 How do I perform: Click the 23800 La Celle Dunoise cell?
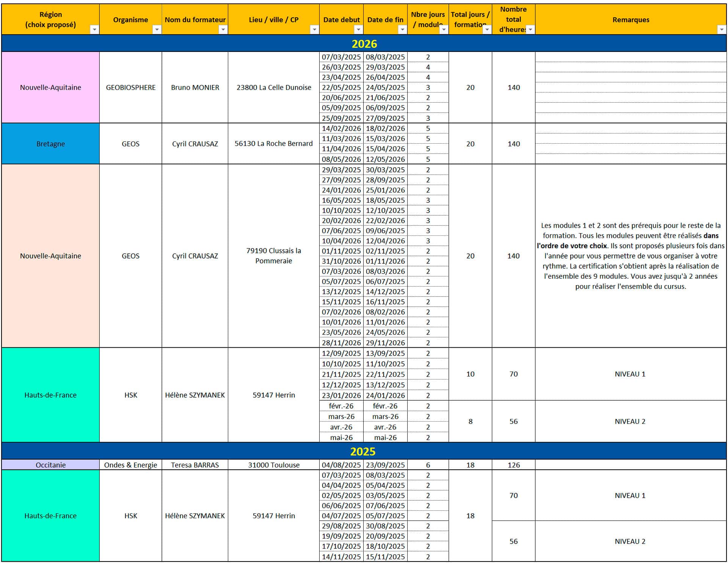(x=274, y=87)
